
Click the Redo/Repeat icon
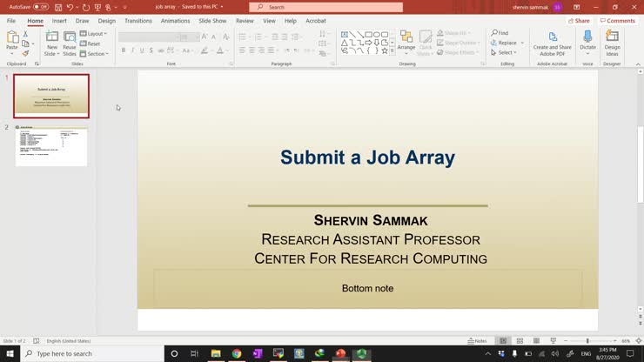coord(86,7)
